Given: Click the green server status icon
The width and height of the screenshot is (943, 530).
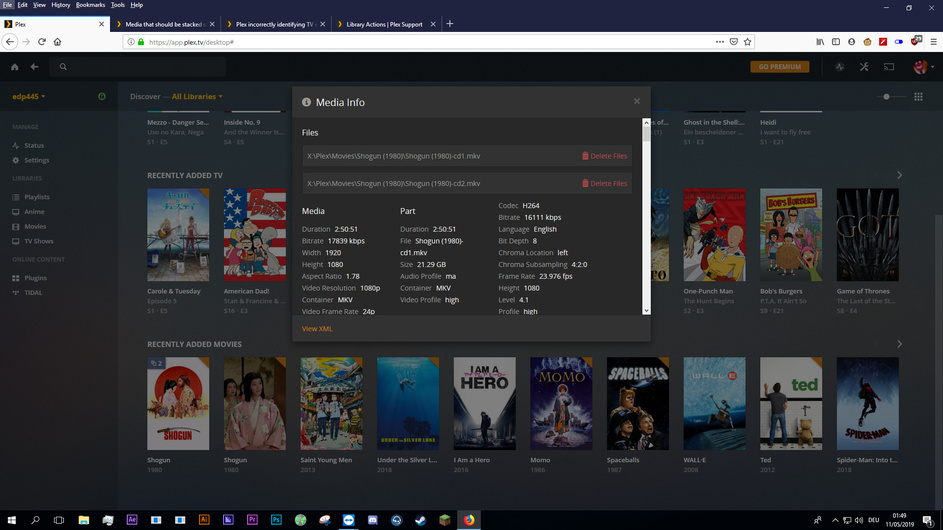Looking at the screenshot, I should pos(102,96).
